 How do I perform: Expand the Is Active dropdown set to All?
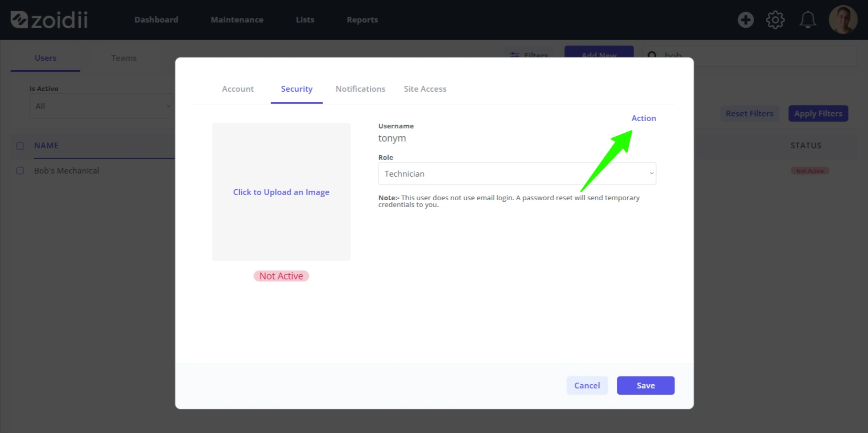tap(102, 106)
